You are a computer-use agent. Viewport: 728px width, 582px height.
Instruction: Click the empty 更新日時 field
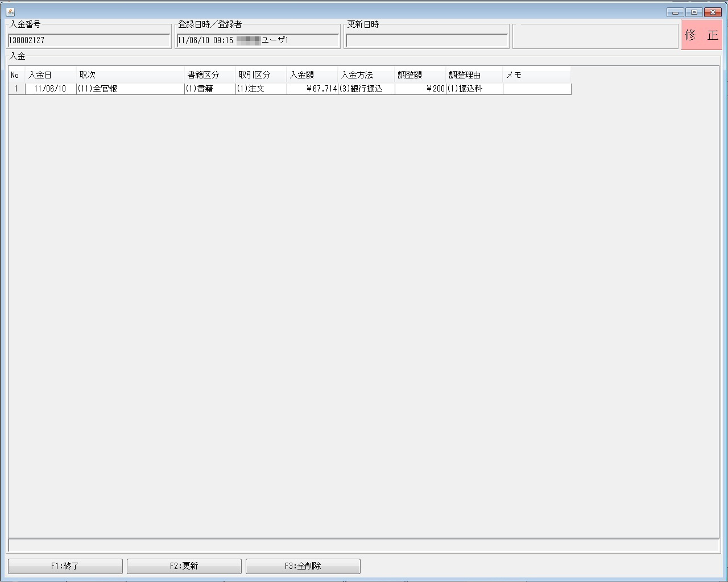point(427,40)
